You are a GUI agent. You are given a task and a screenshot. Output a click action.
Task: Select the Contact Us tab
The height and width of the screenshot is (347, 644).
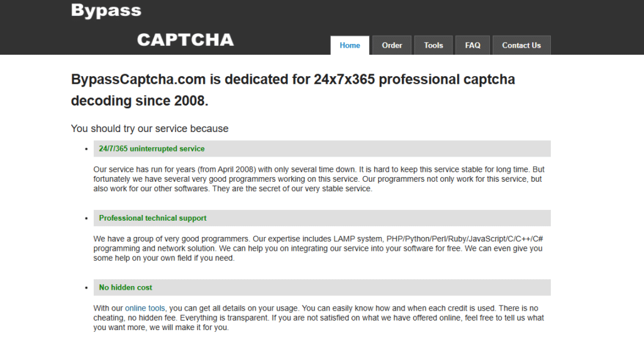(521, 45)
